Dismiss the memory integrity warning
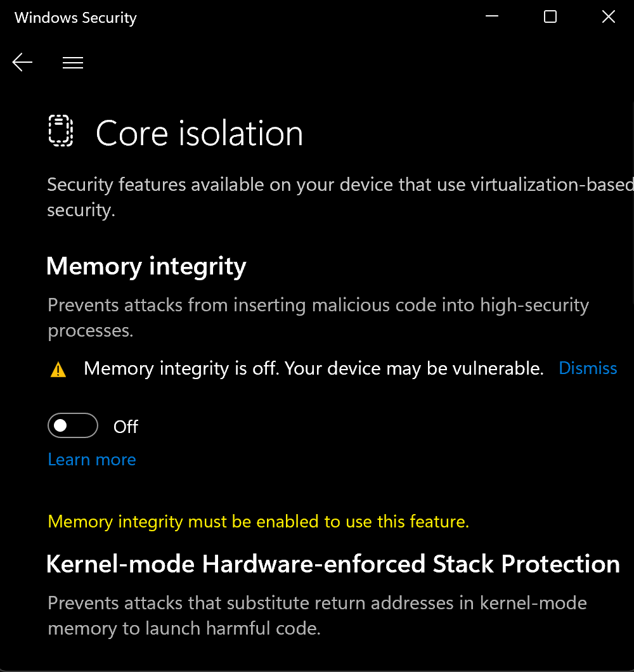The image size is (634, 672). coord(588,368)
